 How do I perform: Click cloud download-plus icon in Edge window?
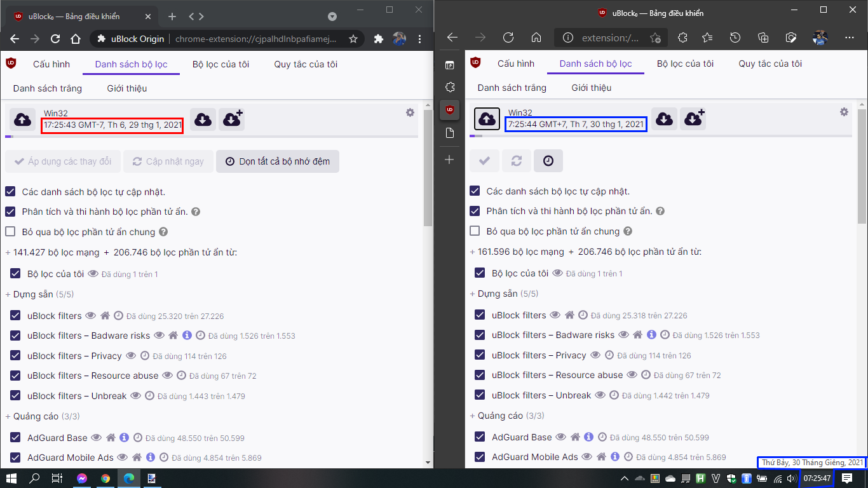693,119
